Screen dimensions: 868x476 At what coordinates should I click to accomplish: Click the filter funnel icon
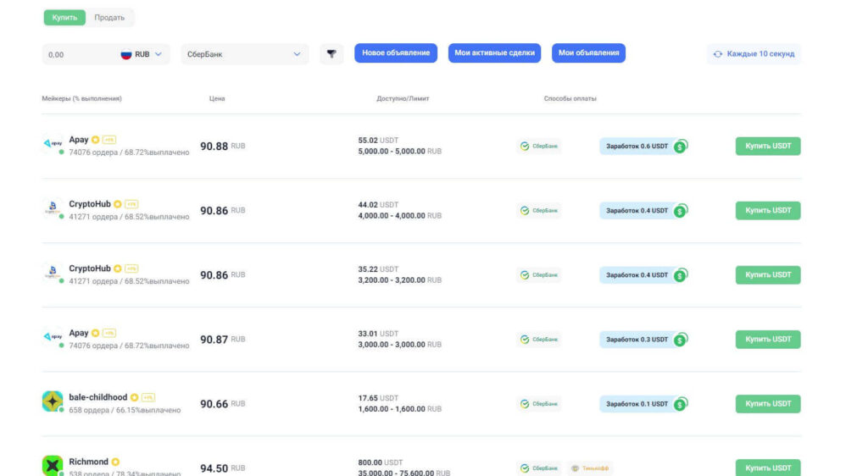point(331,53)
